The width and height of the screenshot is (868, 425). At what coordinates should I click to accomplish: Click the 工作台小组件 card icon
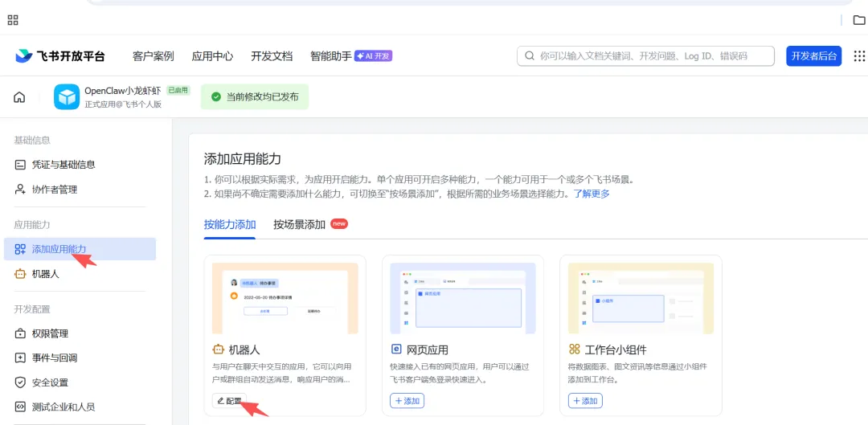pyautogui.click(x=574, y=349)
